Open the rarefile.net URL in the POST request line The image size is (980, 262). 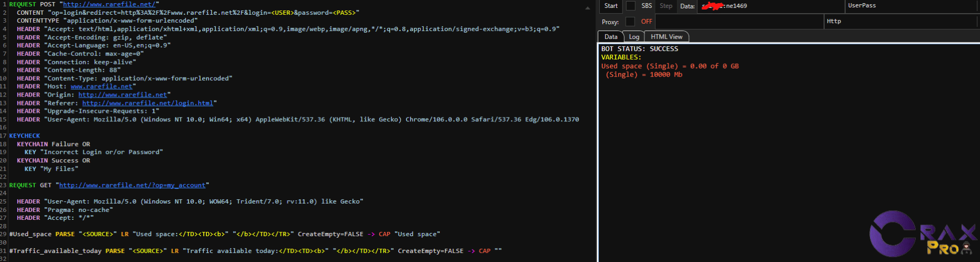109,4
